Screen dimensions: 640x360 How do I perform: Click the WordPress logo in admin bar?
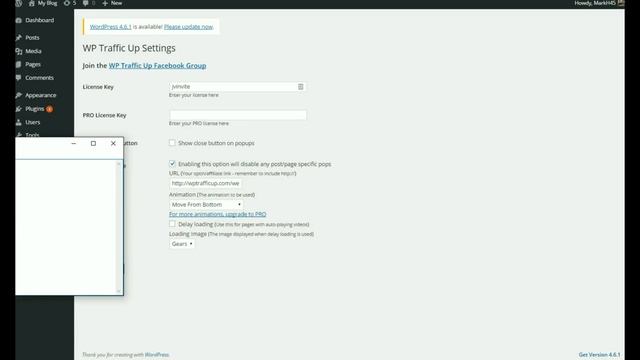tap(19, 3)
